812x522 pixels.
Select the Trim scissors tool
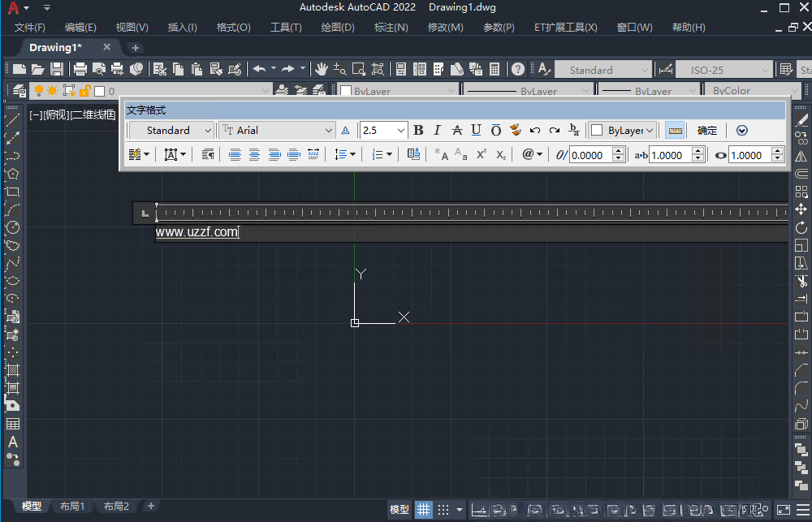(801, 281)
